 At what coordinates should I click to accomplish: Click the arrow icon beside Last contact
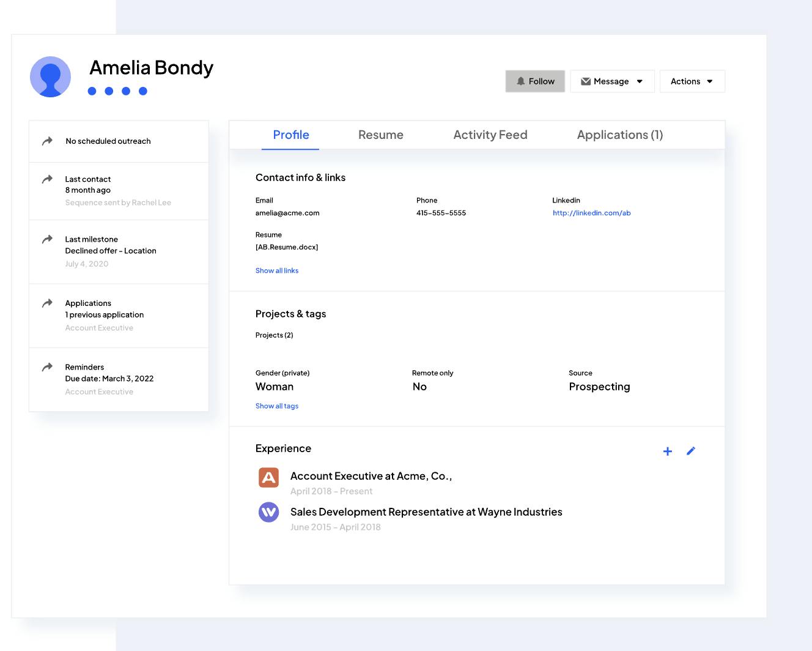coord(47,179)
